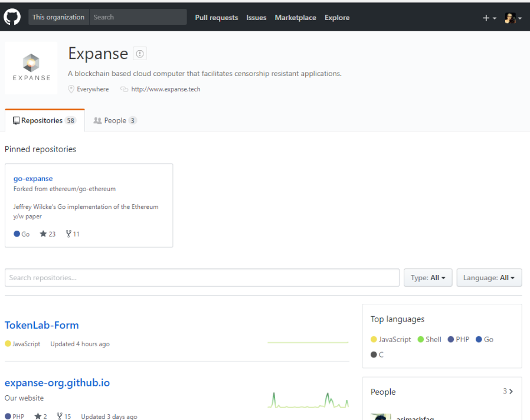Click the repository book icon in Repositories tab
This screenshot has height=420, width=530.
click(16, 120)
